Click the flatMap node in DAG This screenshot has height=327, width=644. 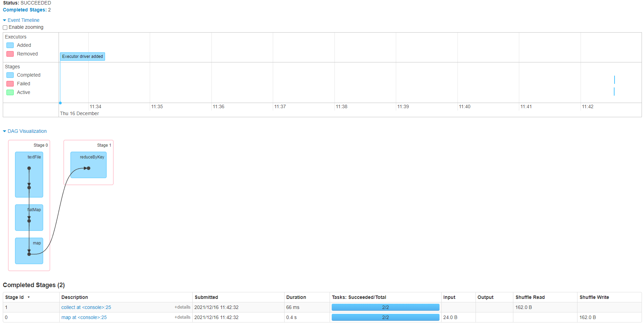(29, 217)
